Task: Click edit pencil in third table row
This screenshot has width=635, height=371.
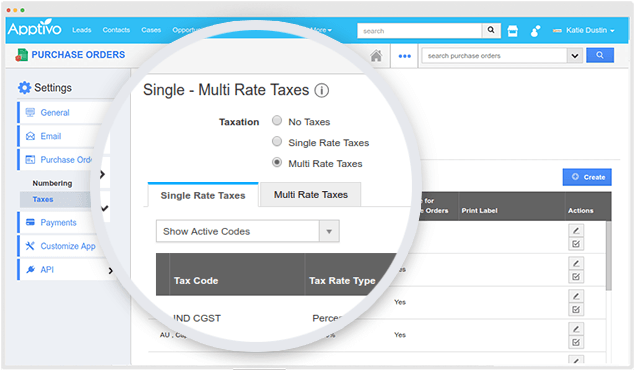Action: point(576,296)
